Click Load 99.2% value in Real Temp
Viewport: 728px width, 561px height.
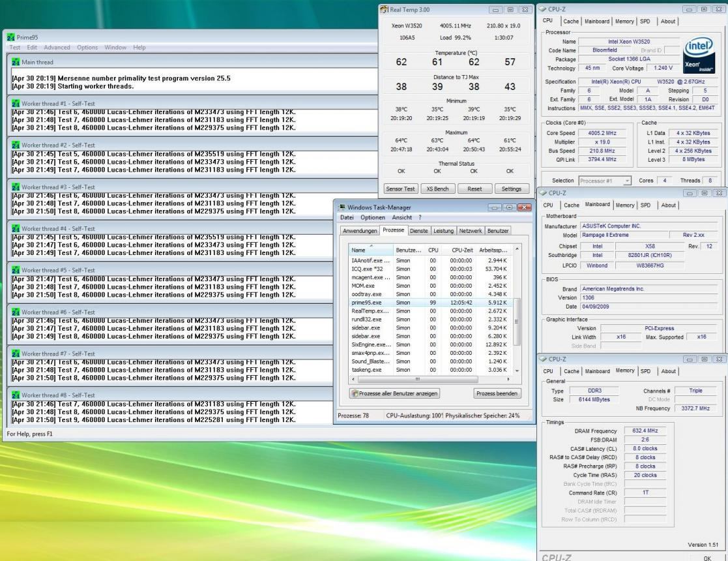pyautogui.click(x=455, y=38)
